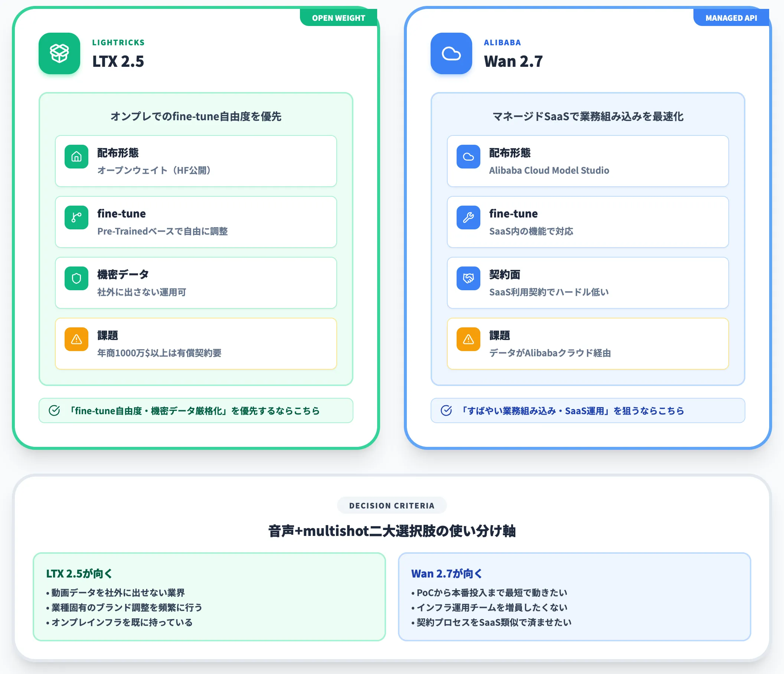The width and height of the screenshot is (784, 674).
Task: Click the heading マネージドSaaSで業務組み込みを最速化
Action: [x=588, y=117]
